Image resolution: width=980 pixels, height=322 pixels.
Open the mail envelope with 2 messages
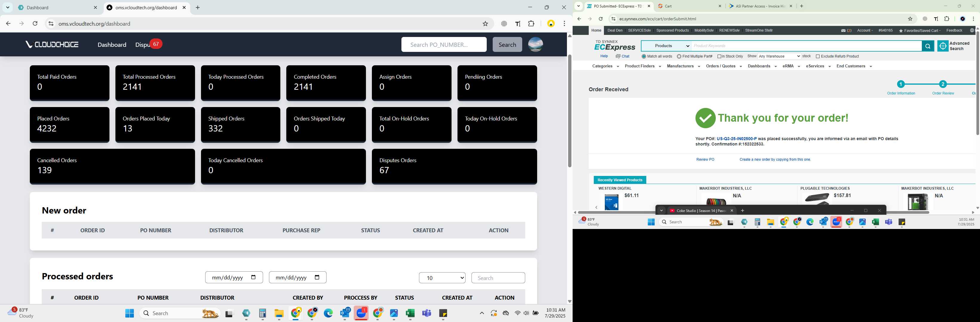pyautogui.click(x=843, y=30)
